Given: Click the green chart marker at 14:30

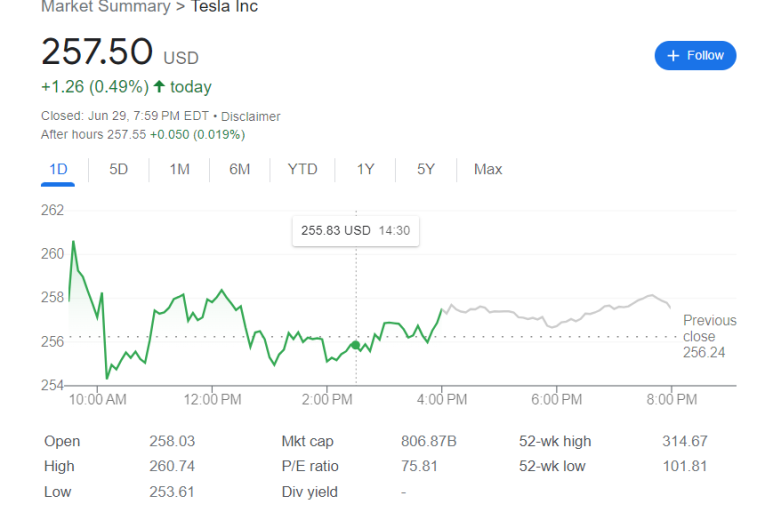Looking at the screenshot, I should click(x=355, y=345).
